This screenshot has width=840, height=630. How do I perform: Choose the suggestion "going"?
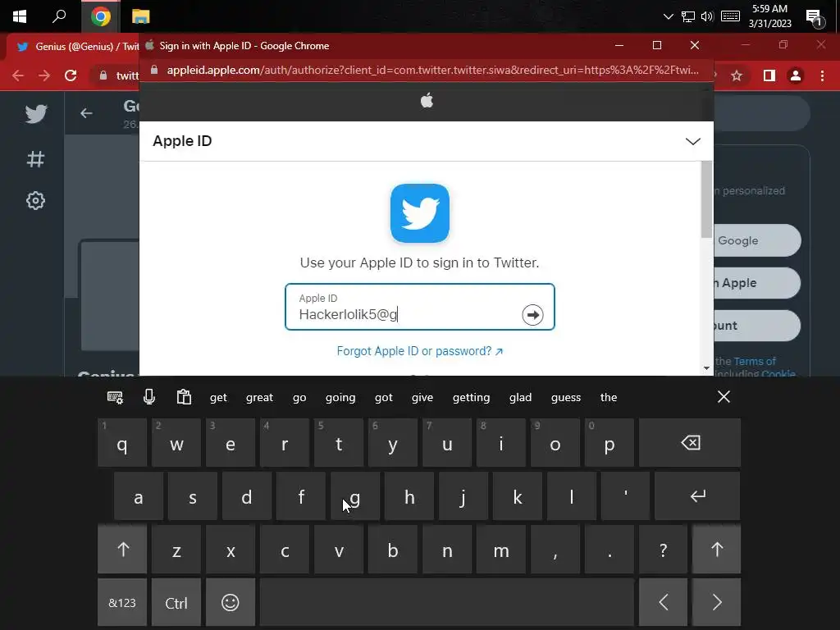coord(340,398)
